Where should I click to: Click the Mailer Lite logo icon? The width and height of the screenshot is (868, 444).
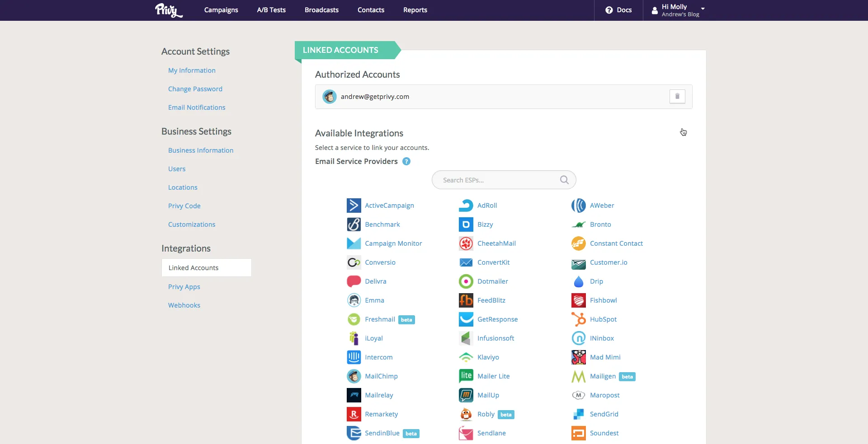pos(466,376)
